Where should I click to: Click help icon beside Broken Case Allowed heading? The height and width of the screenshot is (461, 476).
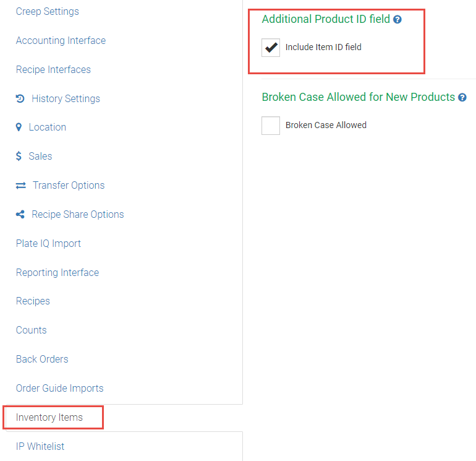click(462, 97)
